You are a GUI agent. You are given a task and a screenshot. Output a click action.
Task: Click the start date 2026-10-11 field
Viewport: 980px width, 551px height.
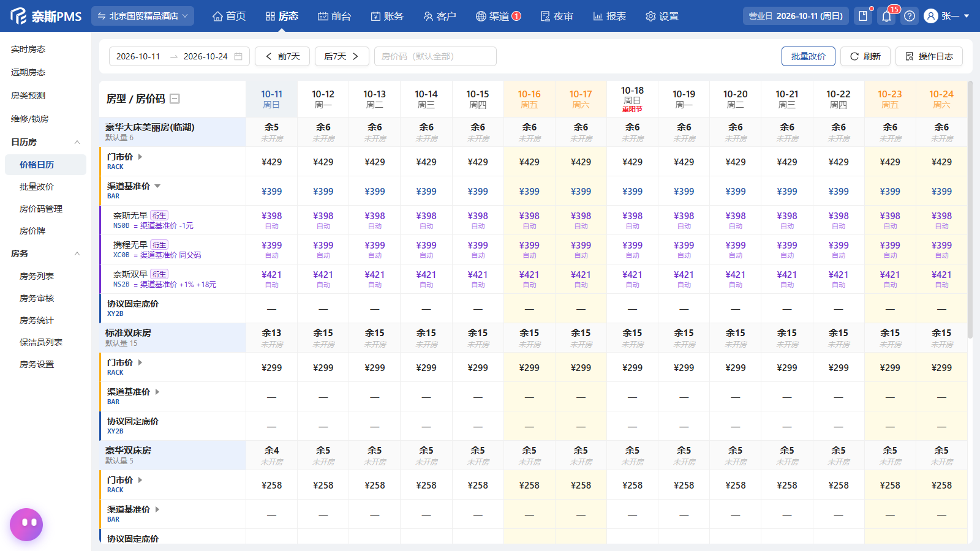click(138, 56)
